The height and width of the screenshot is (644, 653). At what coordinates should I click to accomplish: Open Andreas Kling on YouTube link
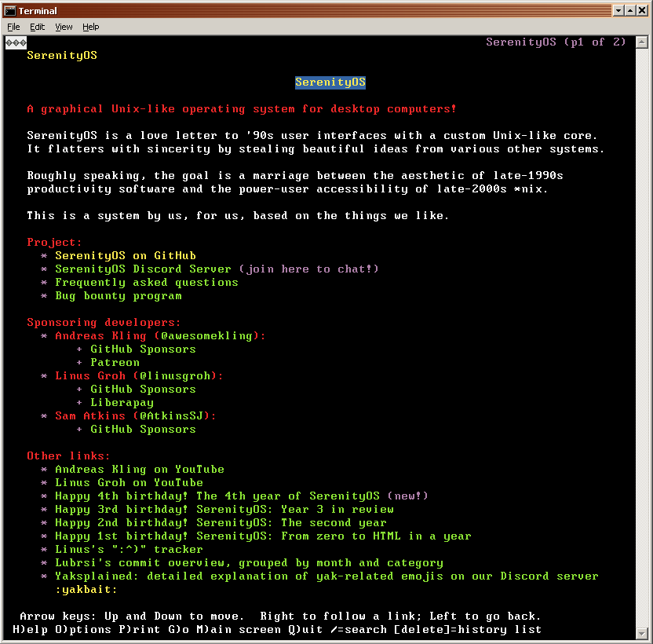pos(140,469)
